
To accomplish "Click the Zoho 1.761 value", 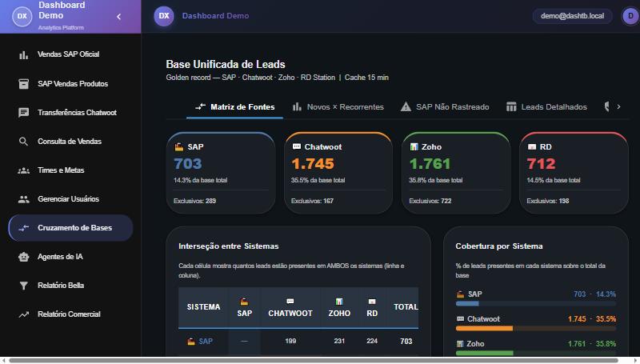I will 430,164.
